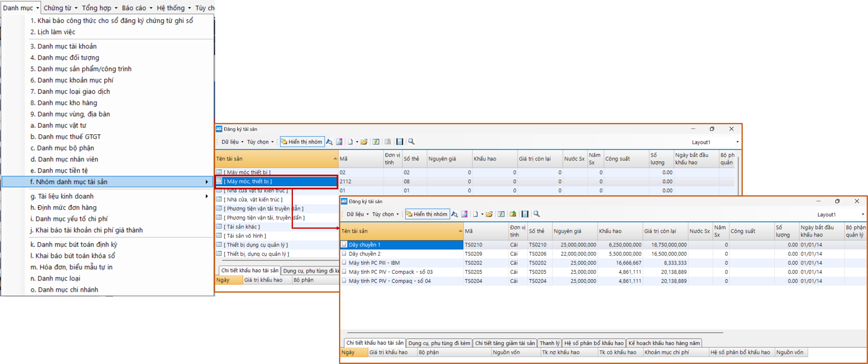868x364 pixels.
Task: Click the refresh icon in front window toolbar
Action: point(501,214)
